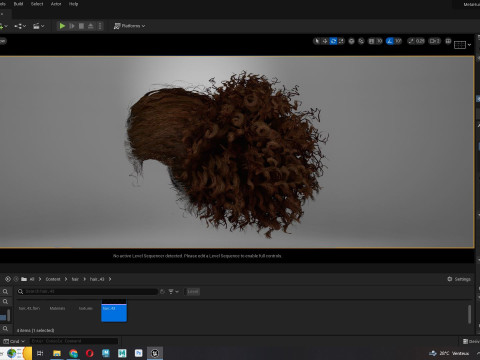Viewport: 480px width, 360px height.
Task: Open the Actor menu
Action: 56,4
